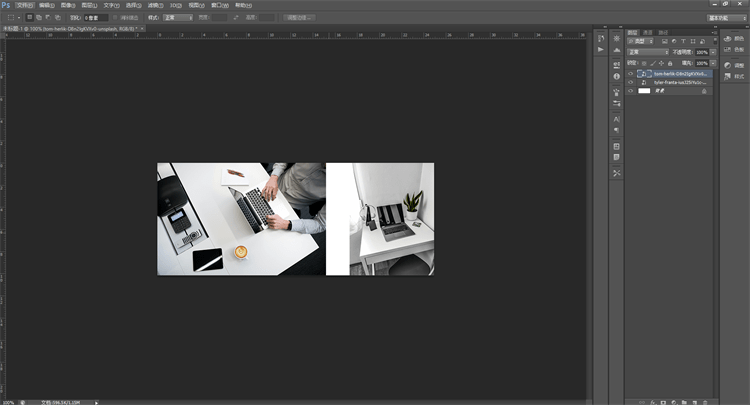Image resolution: width=750 pixels, height=405 pixels.
Task: Open the Styles panel
Action: click(734, 76)
